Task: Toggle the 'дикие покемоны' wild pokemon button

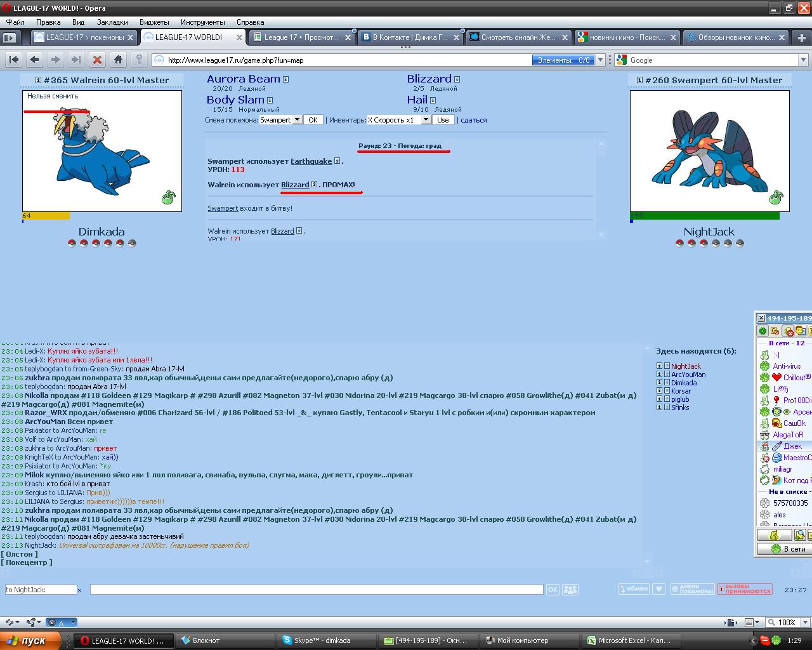Action: [692, 589]
